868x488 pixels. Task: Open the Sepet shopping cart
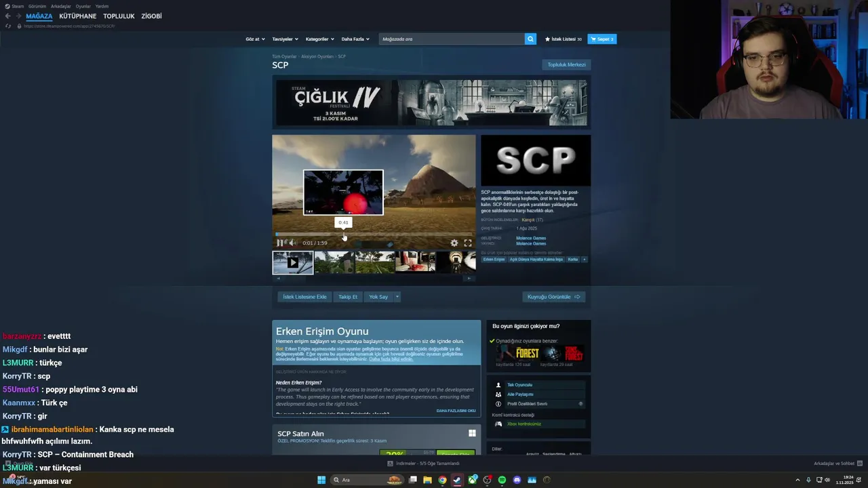[602, 39]
